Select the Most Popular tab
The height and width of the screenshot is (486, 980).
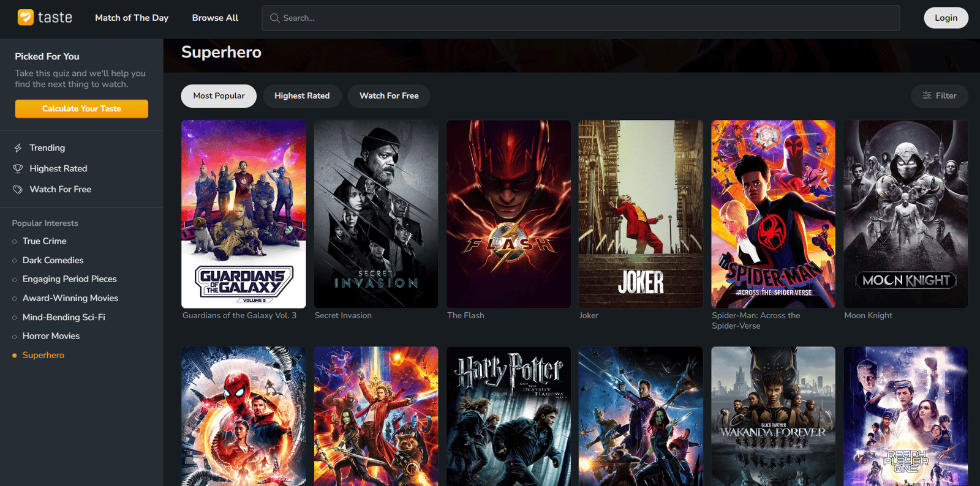click(219, 96)
